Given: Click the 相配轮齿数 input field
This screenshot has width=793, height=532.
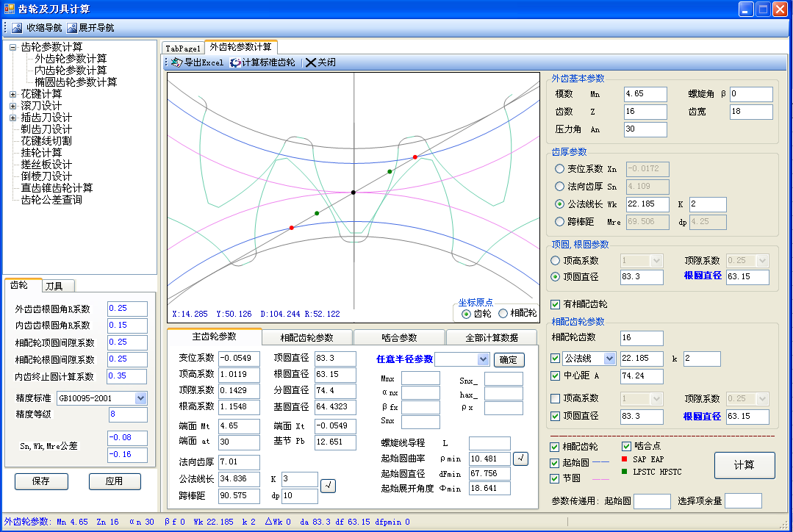Looking at the screenshot, I should [642, 338].
